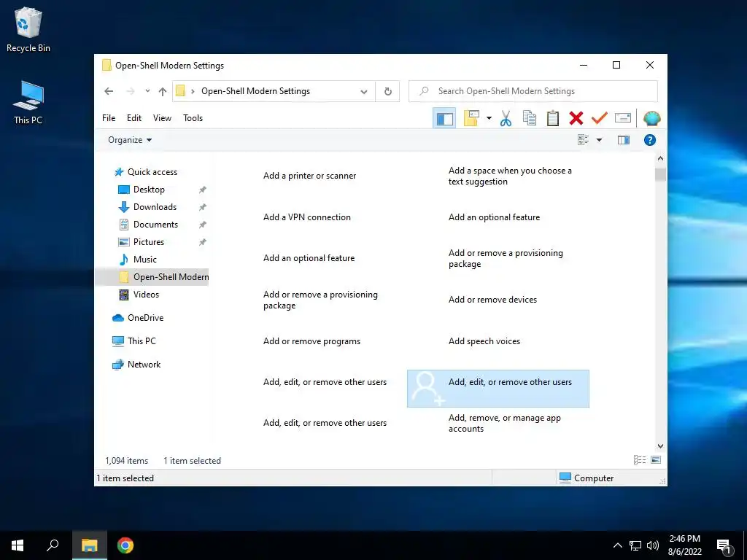Open the folder view toolbar icon
This screenshot has height=560, width=747.
click(x=471, y=118)
